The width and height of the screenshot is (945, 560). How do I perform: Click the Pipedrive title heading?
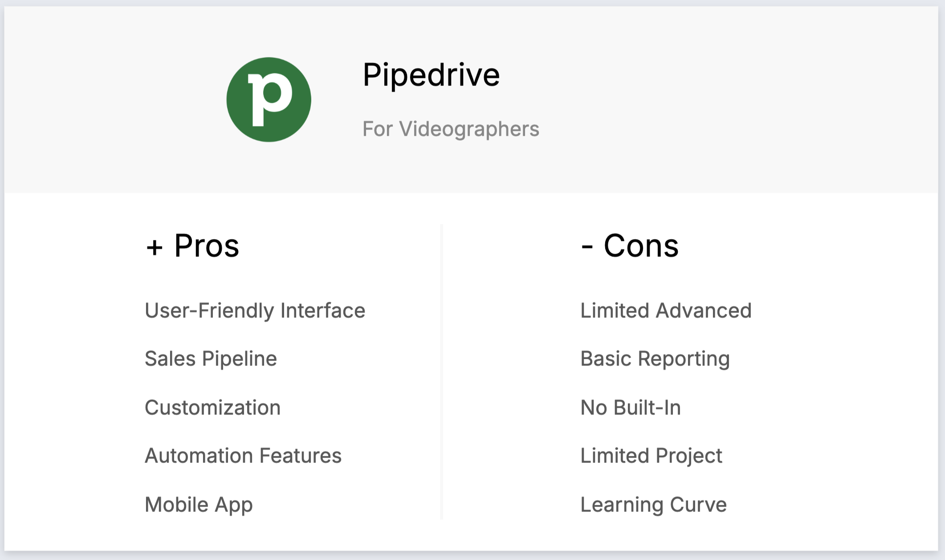click(x=431, y=74)
